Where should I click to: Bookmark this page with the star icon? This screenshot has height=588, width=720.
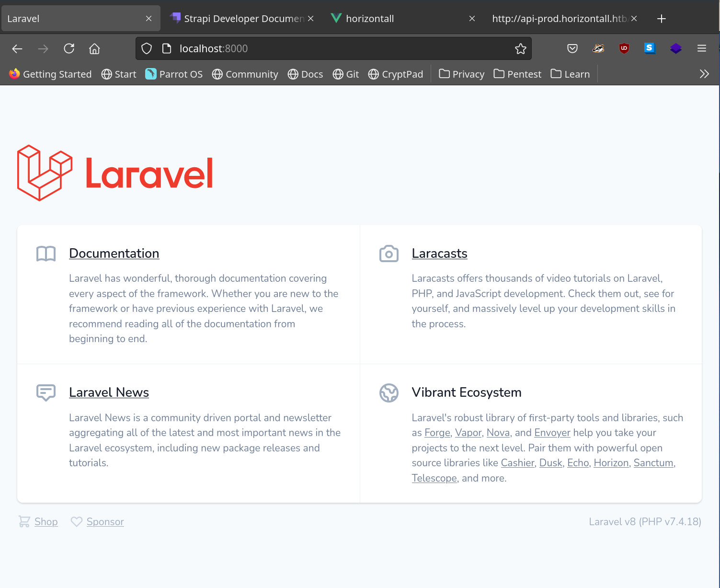coord(520,48)
